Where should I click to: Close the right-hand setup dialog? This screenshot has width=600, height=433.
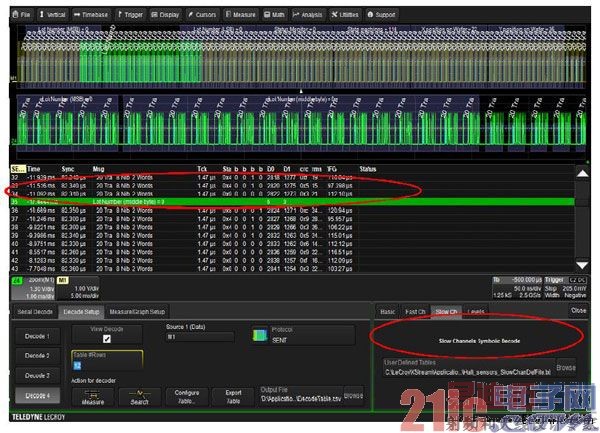coord(578,311)
